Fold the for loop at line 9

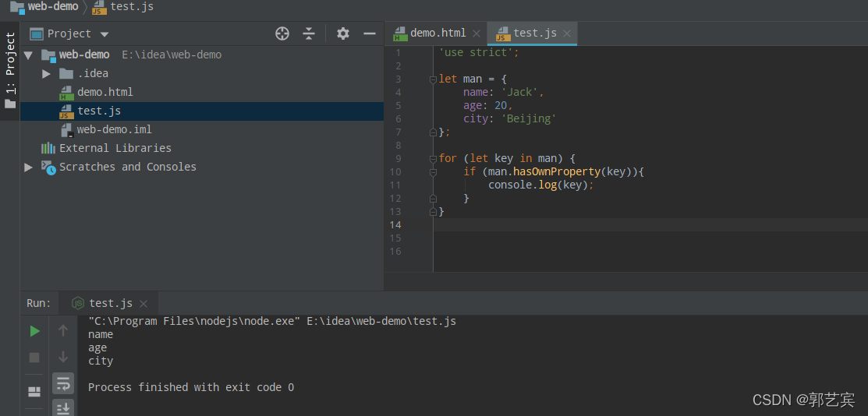coord(433,159)
